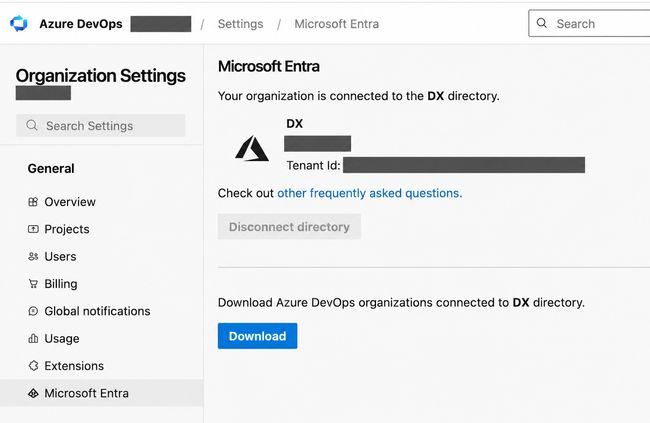The width and height of the screenshot is (650, 423).
Task: Click the blue Download button
Action: tap(257, 336)
